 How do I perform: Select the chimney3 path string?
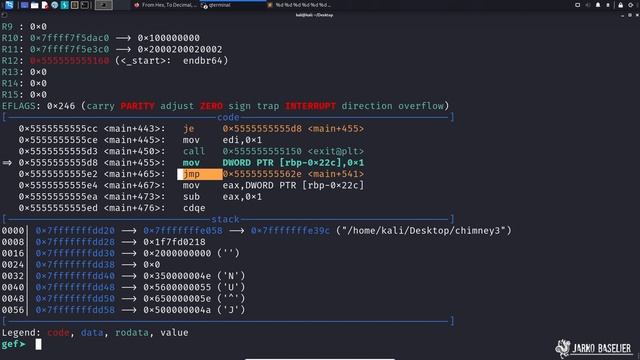click(x=424, y=231)
